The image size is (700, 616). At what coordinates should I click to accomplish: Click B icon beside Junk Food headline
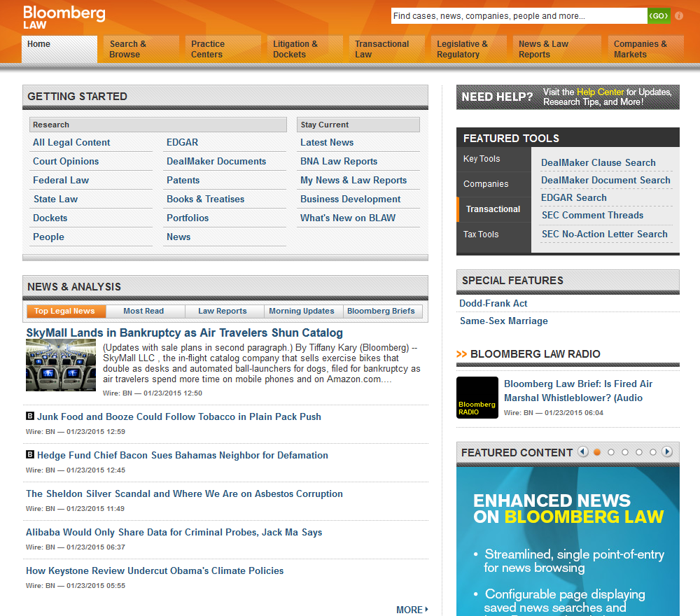[30, 416]
